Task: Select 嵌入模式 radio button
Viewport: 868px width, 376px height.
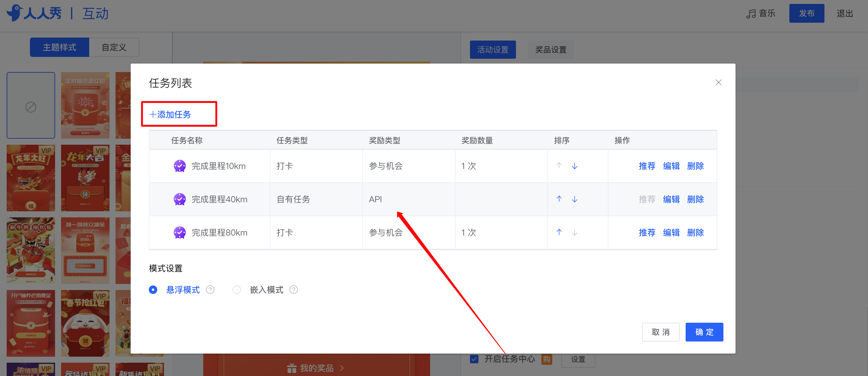Action: click(237, 290)
